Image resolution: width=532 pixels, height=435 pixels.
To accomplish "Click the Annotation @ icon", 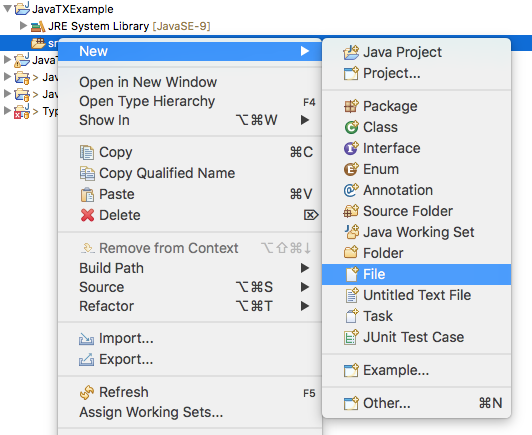I will pyautogui.click(x=351, y=190).
